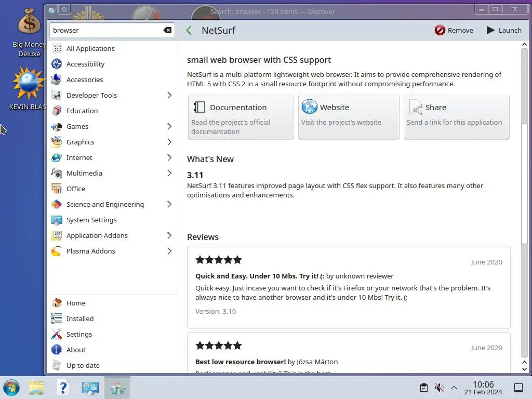Select the Education books icon
The image size is (532, 399).
coord(56,111)
